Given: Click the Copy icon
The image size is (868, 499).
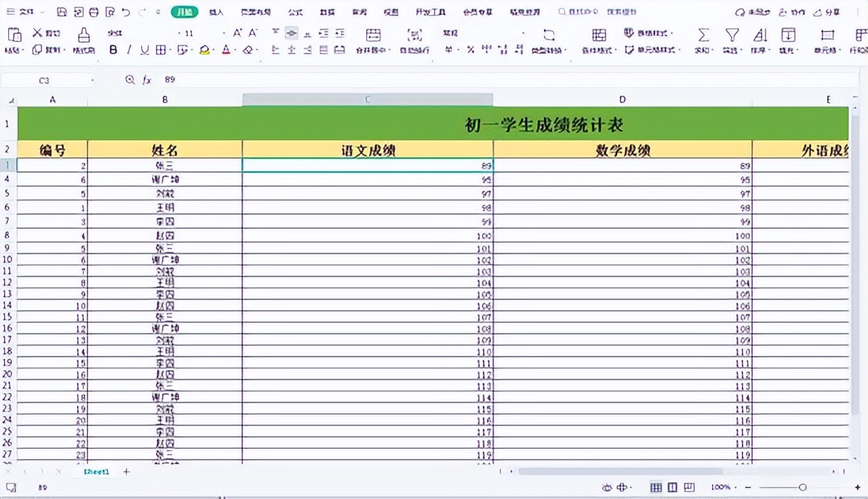Looking at the screenshot, I should [37, 49].
